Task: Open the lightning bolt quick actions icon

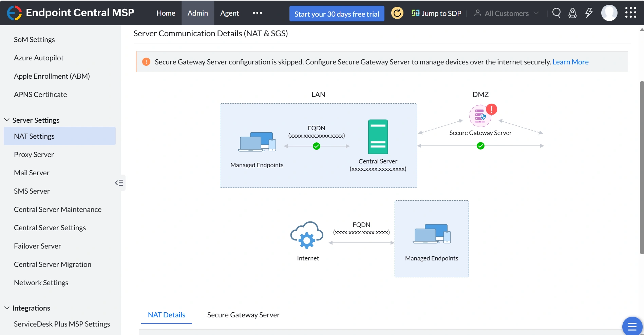Action: [589, 13]
